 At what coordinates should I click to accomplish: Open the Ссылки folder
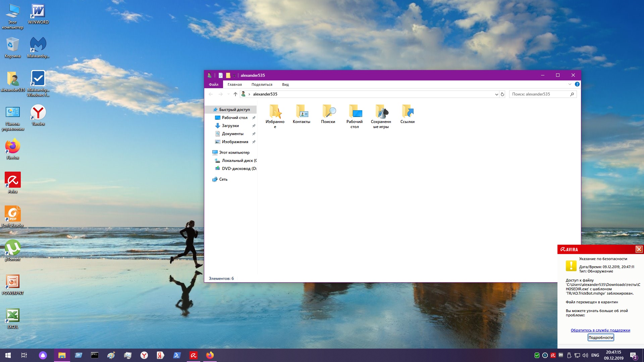click(x=407, y=114)
